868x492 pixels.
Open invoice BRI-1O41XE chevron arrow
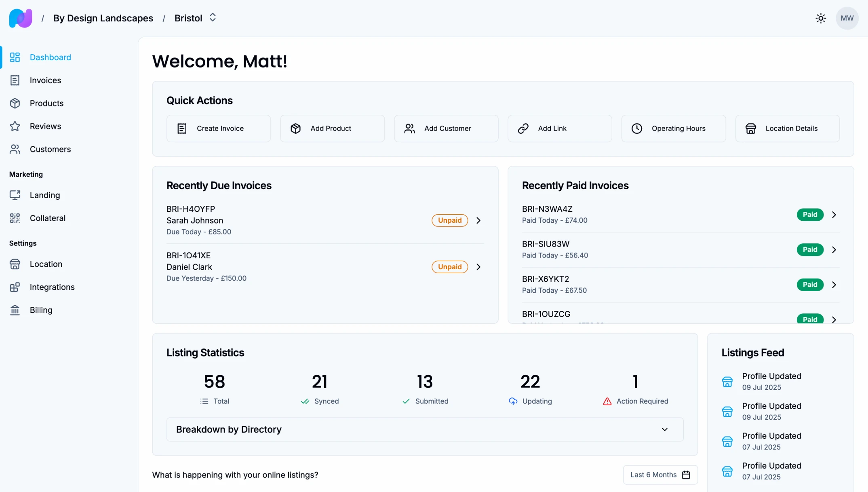pyautogui.click(x=478, y=267)
